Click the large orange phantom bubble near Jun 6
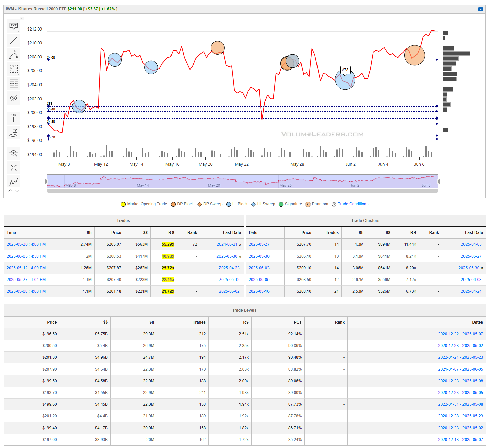Screen dimensions: 488x448 click(414, 55)
